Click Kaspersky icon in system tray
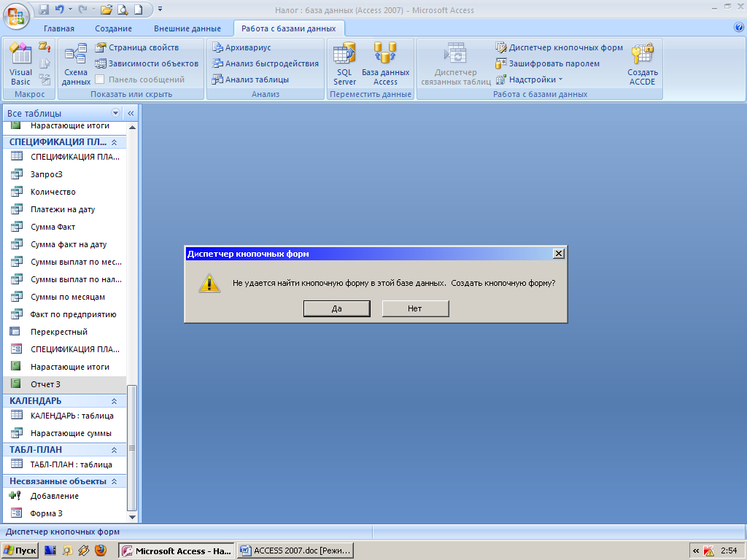The height and width of the screenshot is (560, 747). 709,551
